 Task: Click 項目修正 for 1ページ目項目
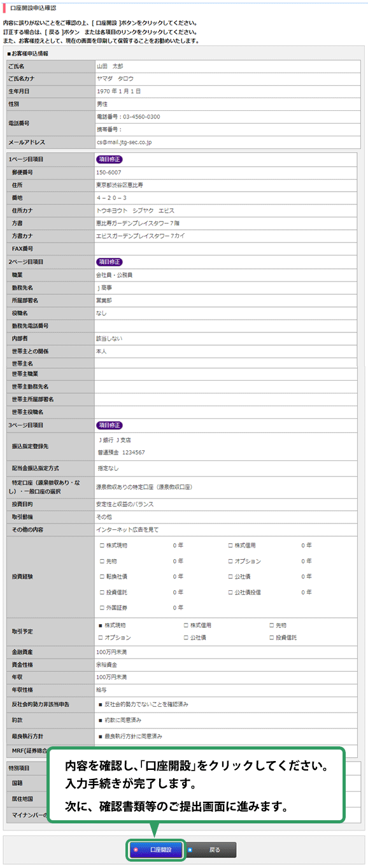pyautogui.click(x=109, y=159)
